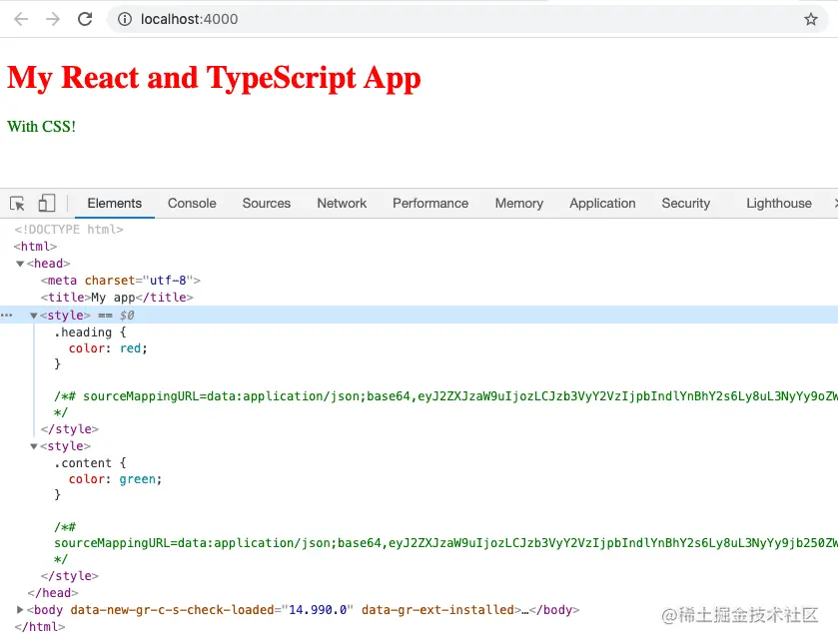Select the first closing </style> tag
The image size is (838, 644).
[70, 429]
